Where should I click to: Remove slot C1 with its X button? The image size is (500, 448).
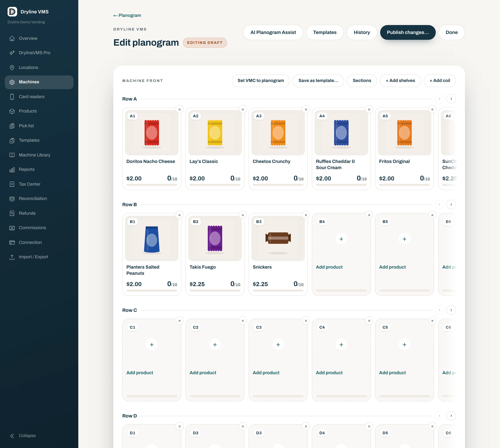pos(179,321)
